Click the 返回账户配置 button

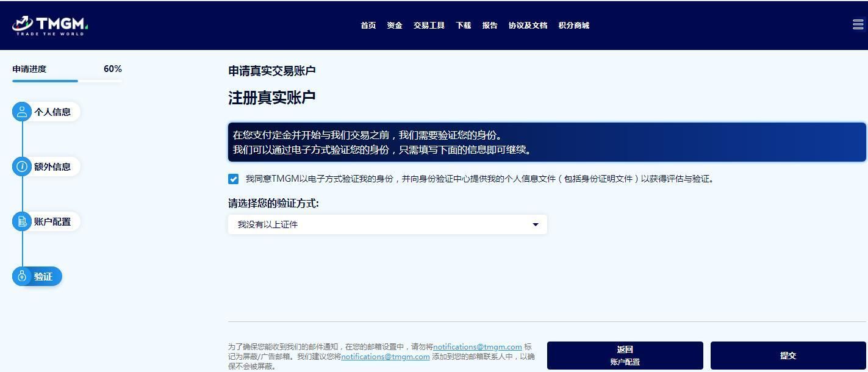[x=625, y=355]
